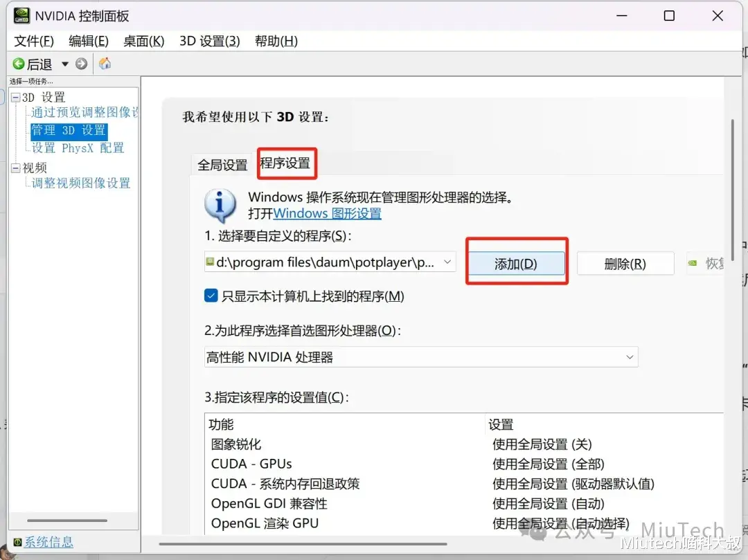Click the 使用全局设置 (关) value
Screen dimensions: 748x560
[x=542, y=444]
